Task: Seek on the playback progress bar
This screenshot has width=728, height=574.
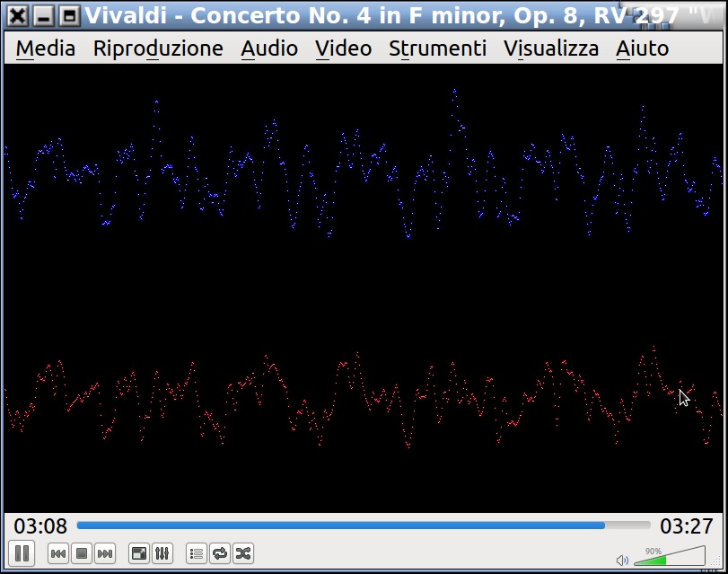Action: 364,525
